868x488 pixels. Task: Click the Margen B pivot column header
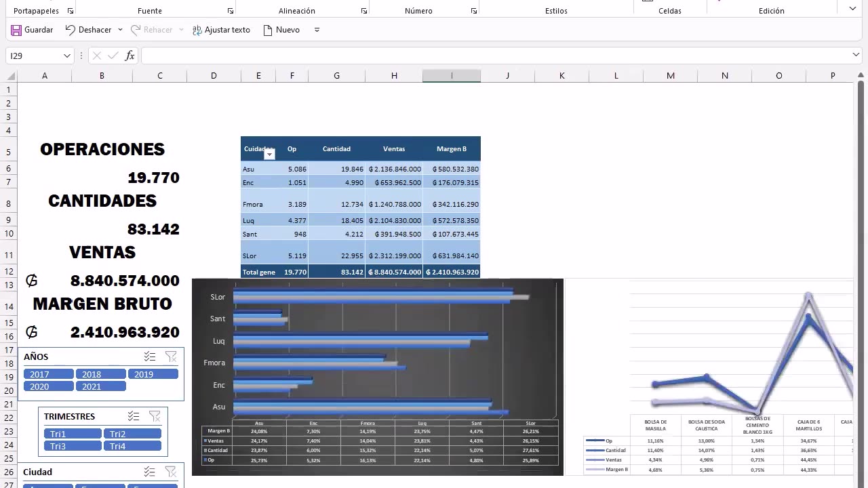(x=452, y=149)
